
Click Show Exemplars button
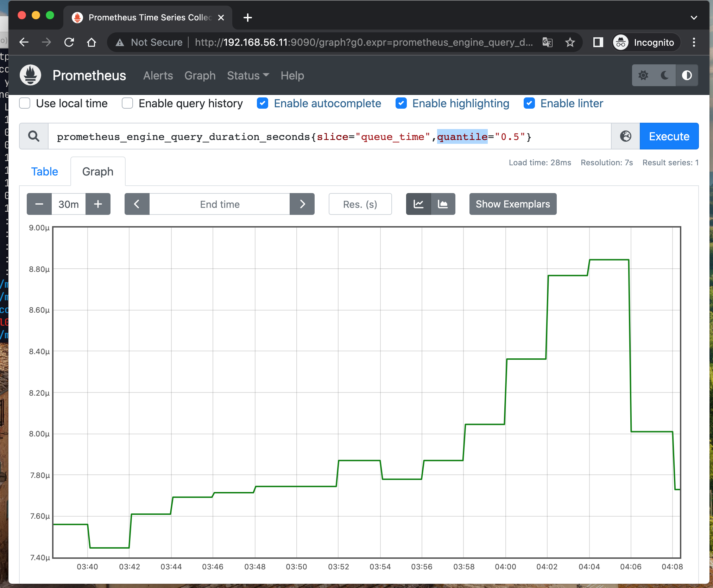[x=513, y=204]
